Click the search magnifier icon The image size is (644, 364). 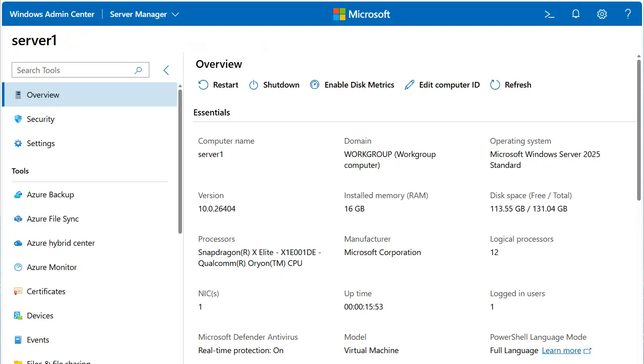[x=138, y=70]
